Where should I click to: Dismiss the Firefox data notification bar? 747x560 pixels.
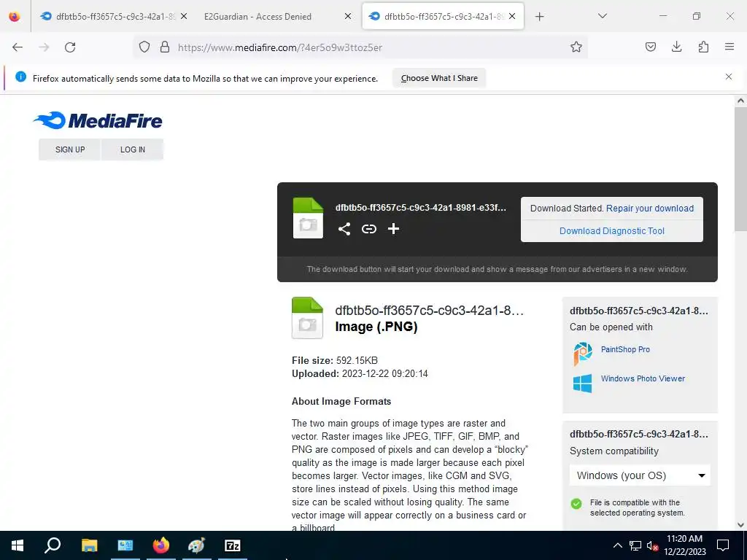coord(729,77)
